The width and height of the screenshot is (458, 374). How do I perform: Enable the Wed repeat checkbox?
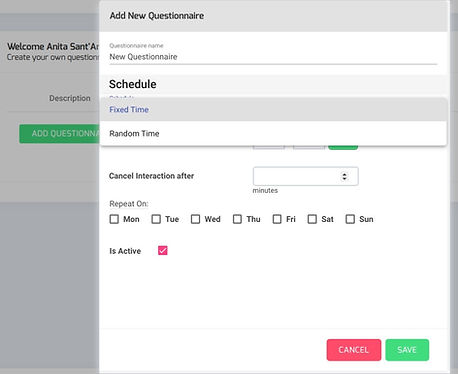coord(195,219)
